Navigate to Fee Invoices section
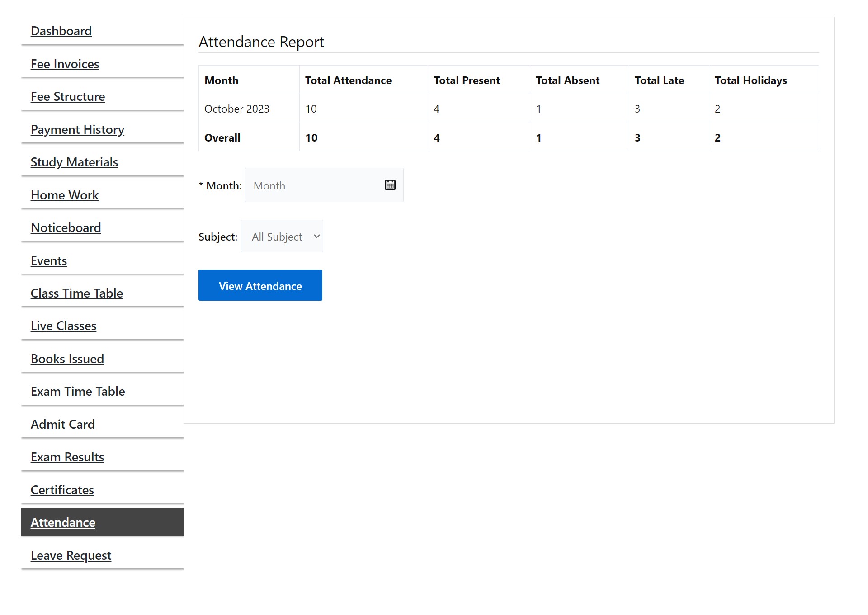The image size is (868, 615). pyautogui.click(x=65, y=62)
